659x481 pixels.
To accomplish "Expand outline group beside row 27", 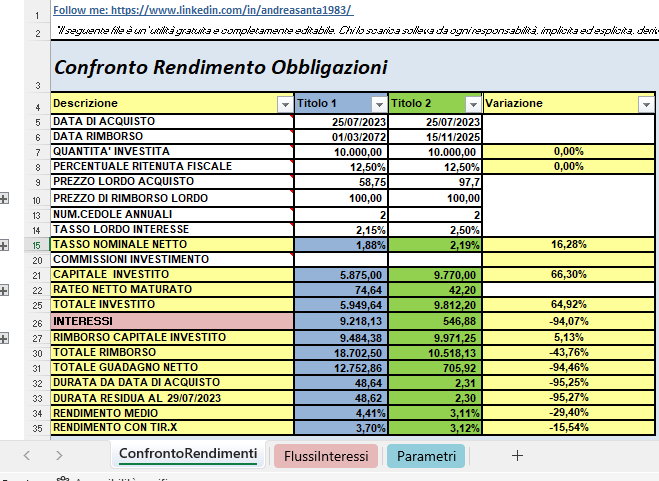I will [x=5, y=336].
